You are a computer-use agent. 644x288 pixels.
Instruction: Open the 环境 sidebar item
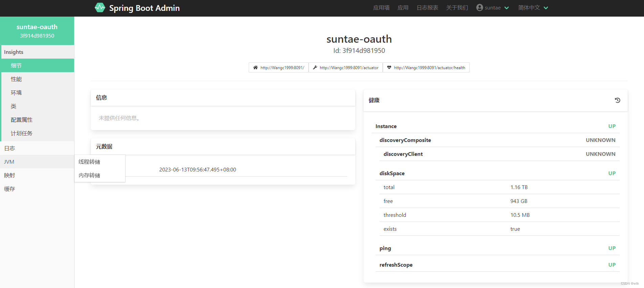(38, 92)
